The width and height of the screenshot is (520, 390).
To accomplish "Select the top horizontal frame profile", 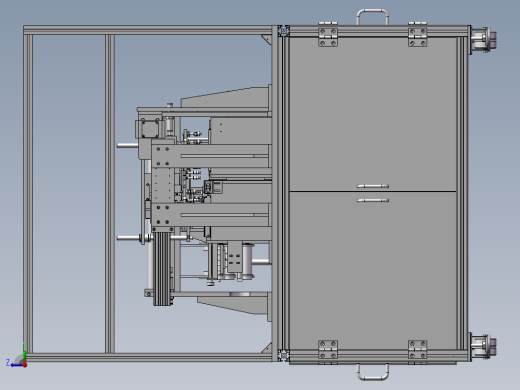I will click(x=148, y=30).
